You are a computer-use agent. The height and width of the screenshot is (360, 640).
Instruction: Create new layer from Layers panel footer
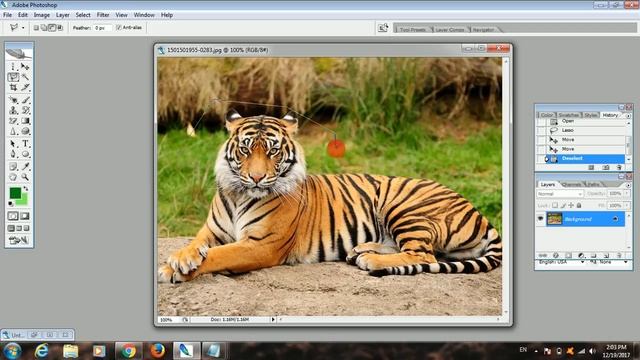pos(606,256)
